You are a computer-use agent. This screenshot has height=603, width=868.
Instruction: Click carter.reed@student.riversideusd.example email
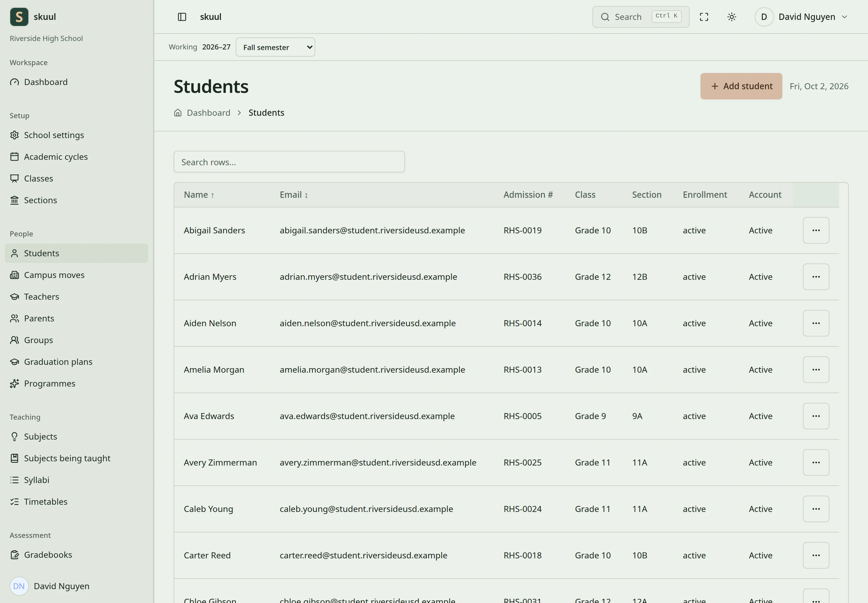[x=363, y=555]
